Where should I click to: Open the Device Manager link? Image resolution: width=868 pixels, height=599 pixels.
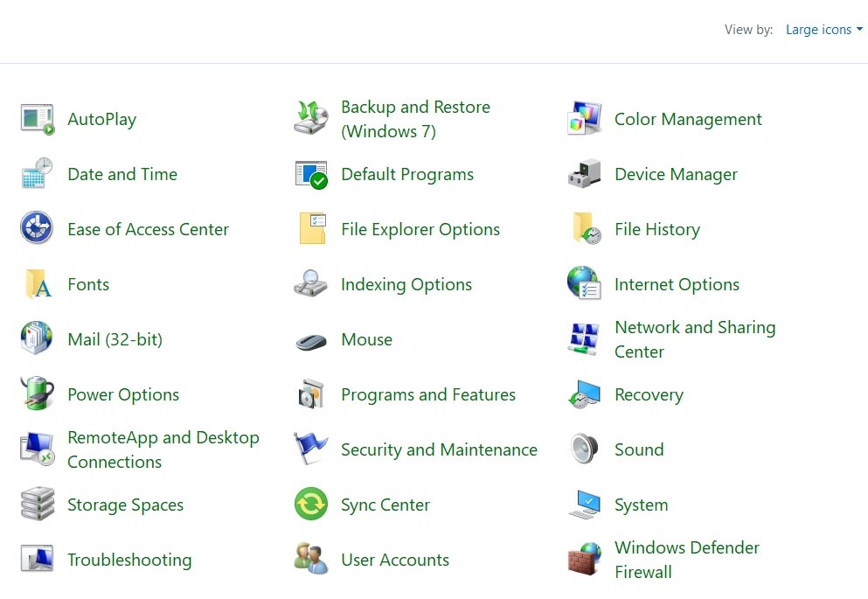coord(676,174)
